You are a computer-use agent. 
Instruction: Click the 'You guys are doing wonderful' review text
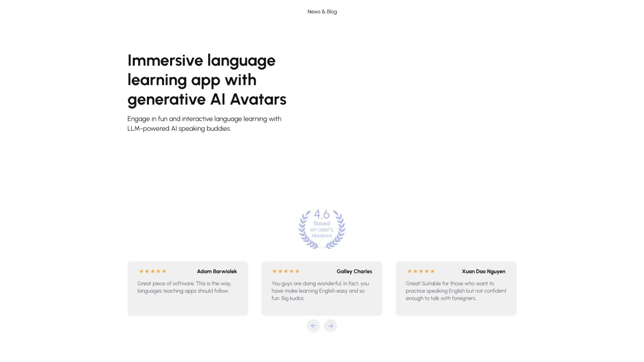click(x=320, y=291)
